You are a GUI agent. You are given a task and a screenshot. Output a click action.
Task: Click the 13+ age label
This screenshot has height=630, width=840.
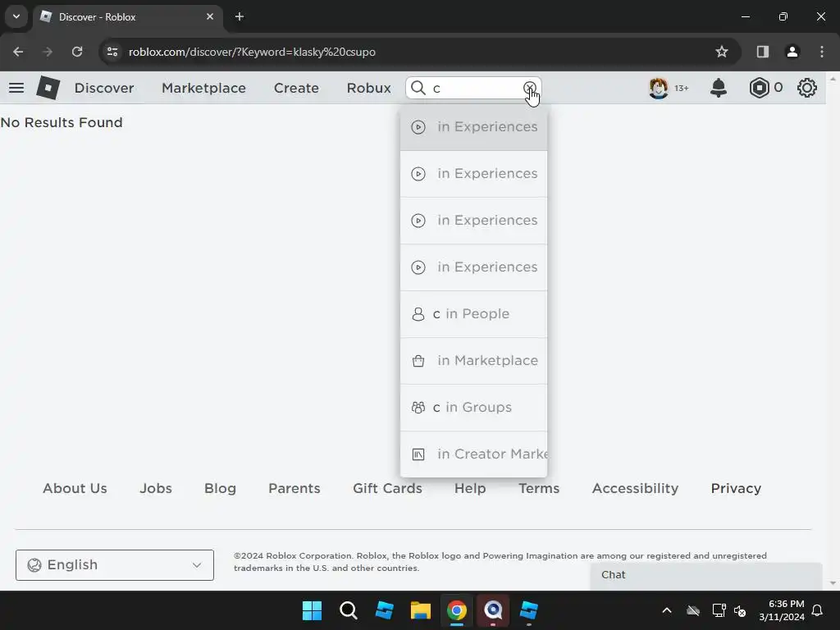pos(682,89)
